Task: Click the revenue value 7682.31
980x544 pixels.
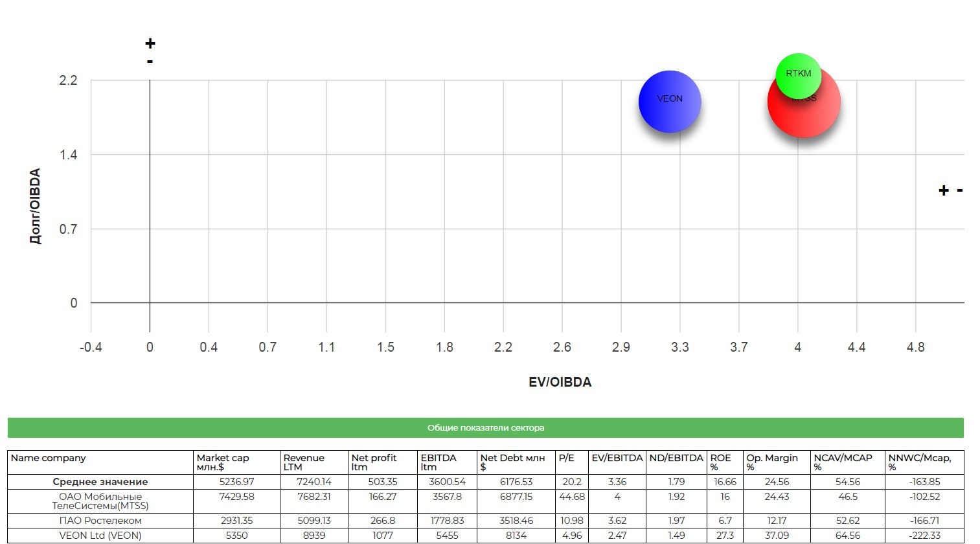Action: tap(314, 497)
